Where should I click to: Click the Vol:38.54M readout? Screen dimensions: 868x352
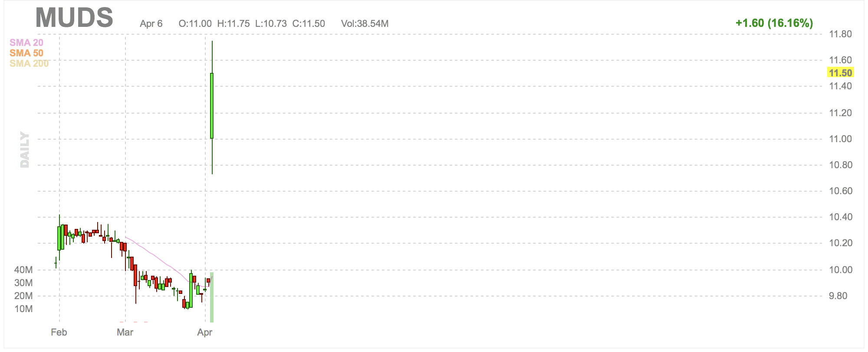point(365,23)
